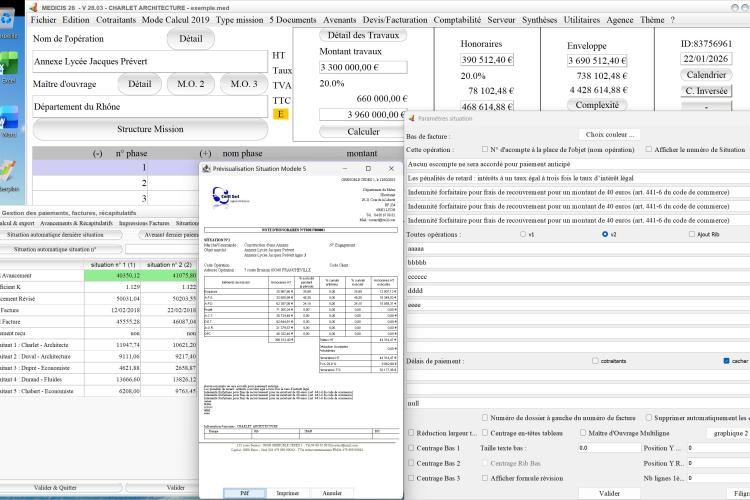750x500 pixels.
Task: Open the Recycle Bin desktop icon
Action: [x=8, y=19]
